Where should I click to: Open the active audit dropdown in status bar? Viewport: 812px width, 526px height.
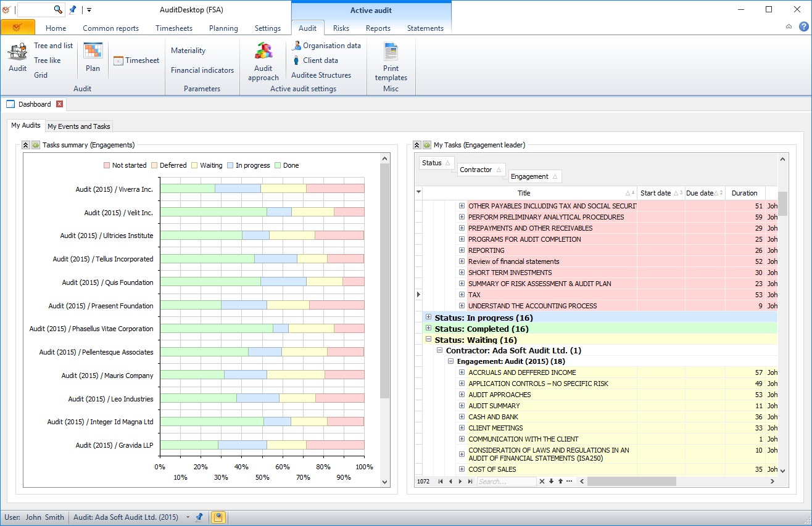tap(188, 517)
